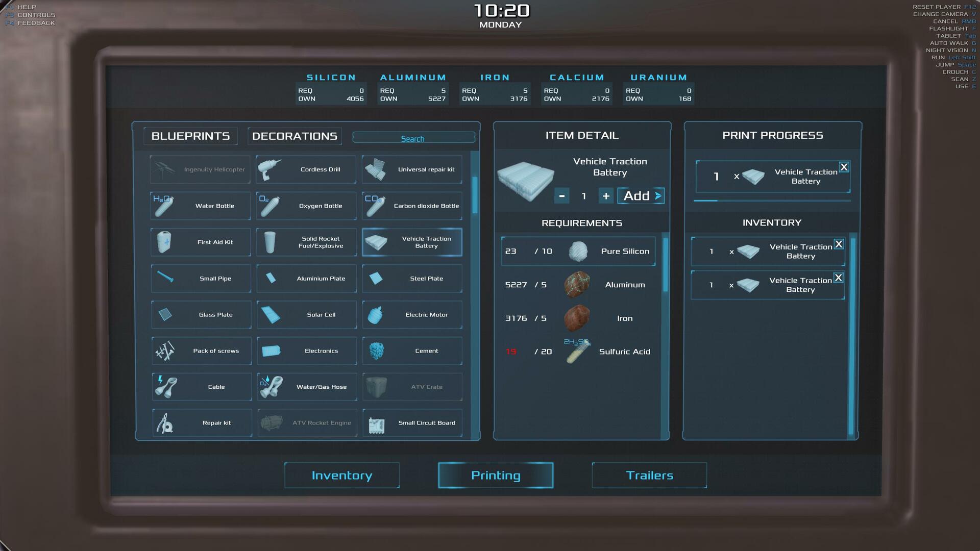Decrease print quantity with minus button
This screenshot has width=980, height=551.
561,196
